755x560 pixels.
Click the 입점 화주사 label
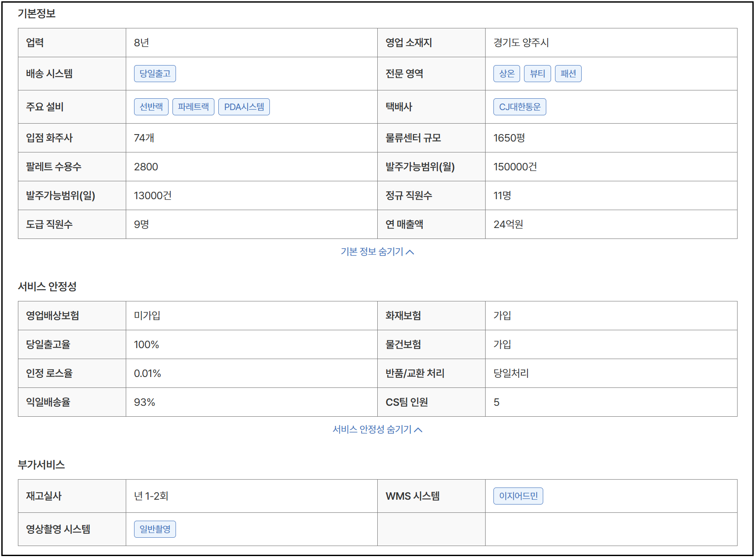(x=49, y=138)
